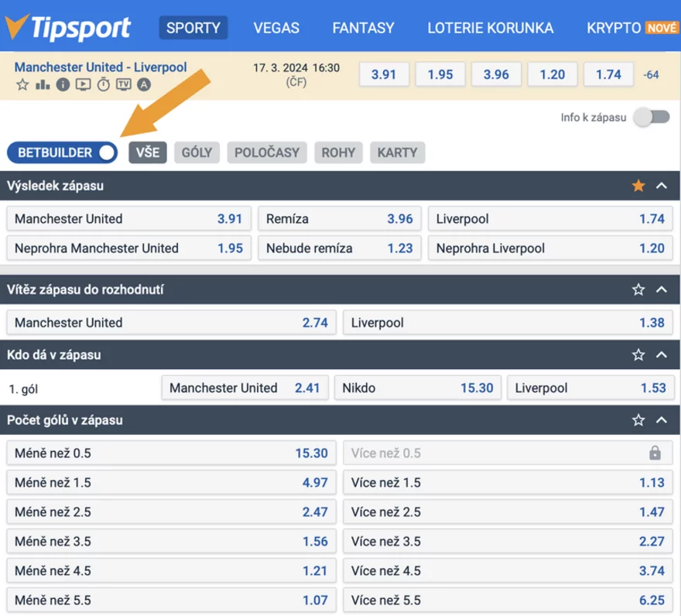Click the Tipsport logo
The width and height of the screenshot is (681, 616).
[x=68, y=27]
